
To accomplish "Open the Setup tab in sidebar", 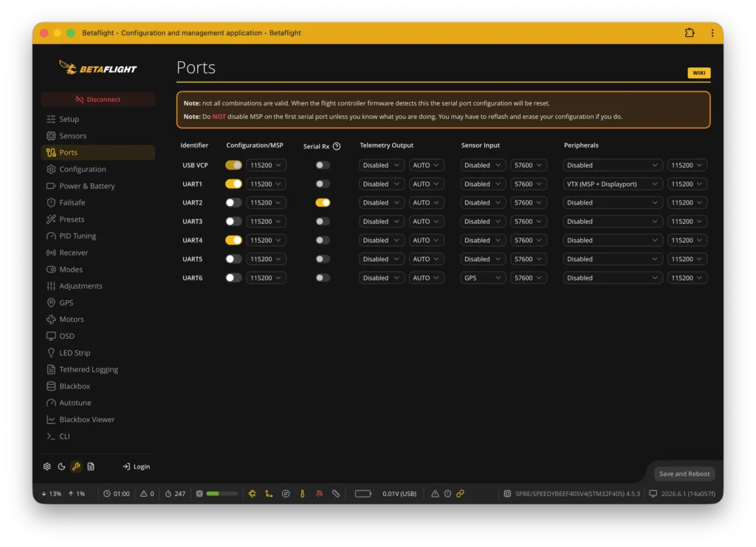I will click(98, 119).
